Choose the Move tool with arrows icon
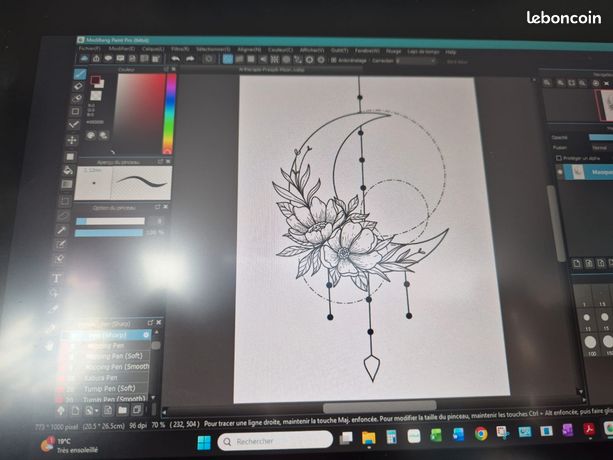This screenshot has width=613, height=460. [x=72, y=140]
